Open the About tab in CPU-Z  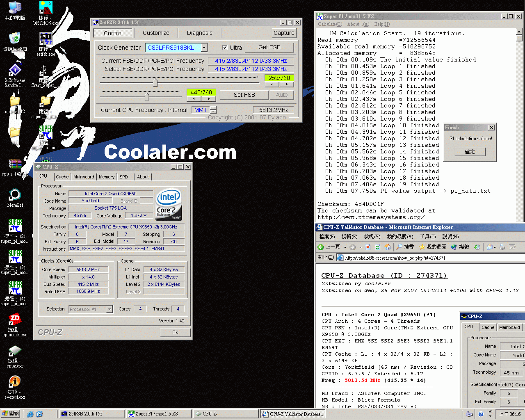click(x=143, y=177)
